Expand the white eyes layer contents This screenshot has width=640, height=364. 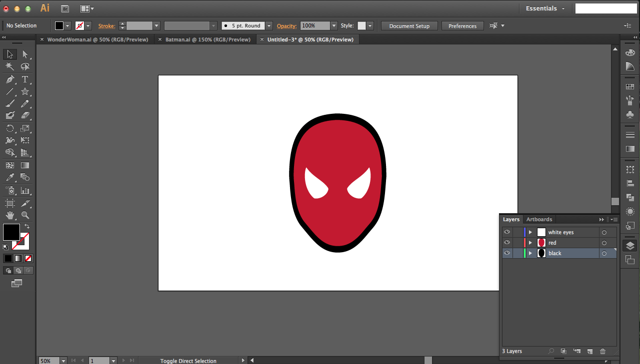coord(530,232)
